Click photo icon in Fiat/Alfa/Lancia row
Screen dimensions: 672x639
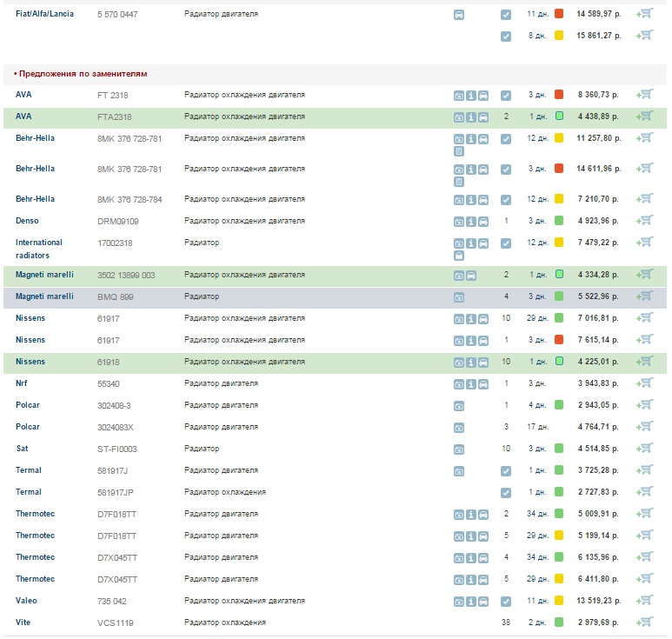pos(459,16)
